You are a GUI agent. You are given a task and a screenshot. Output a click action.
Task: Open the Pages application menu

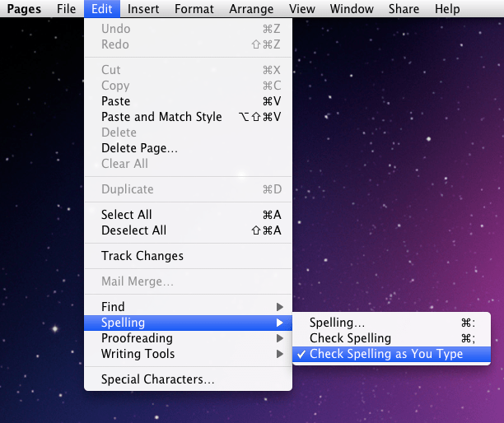[24, 9]
